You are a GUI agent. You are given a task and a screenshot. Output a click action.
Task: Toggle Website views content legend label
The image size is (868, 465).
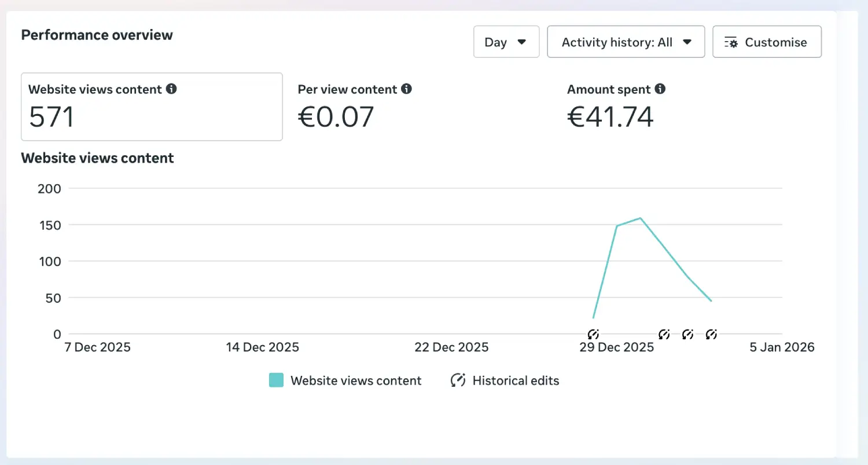[356, 380]
